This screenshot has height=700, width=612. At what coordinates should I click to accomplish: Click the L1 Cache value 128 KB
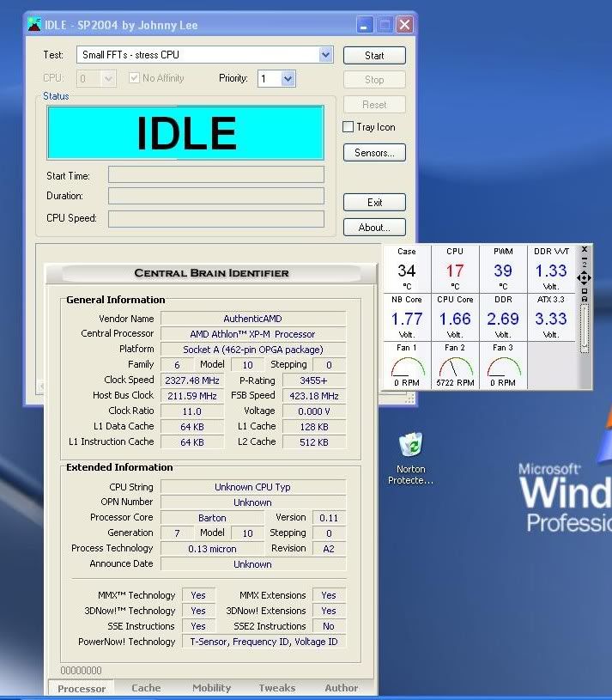tap(313, 427)
